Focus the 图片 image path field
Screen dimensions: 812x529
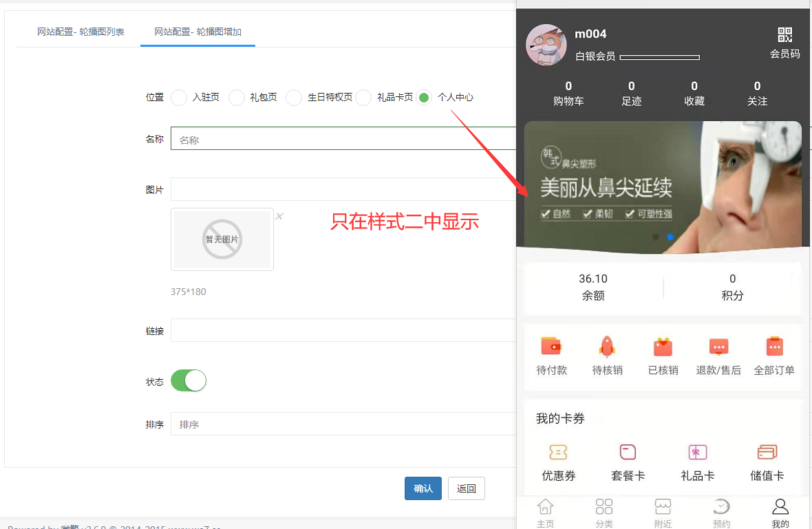point(343,189)
